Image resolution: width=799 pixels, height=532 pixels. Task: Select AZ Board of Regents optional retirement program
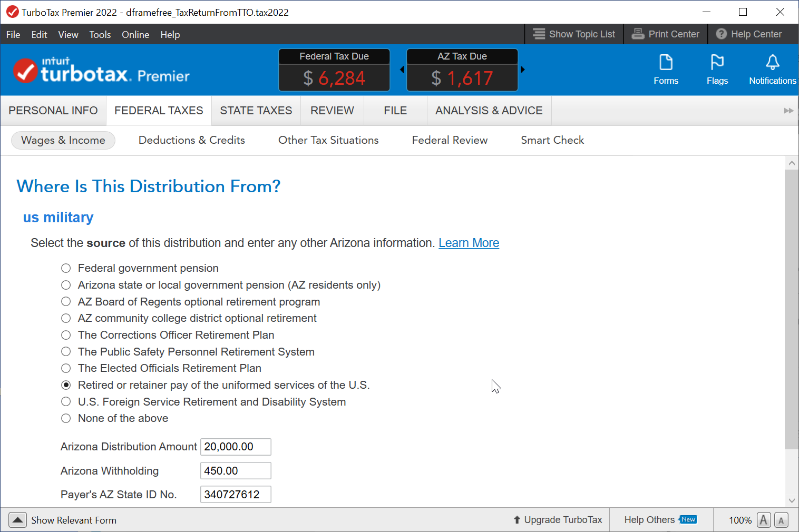[66, 302]
